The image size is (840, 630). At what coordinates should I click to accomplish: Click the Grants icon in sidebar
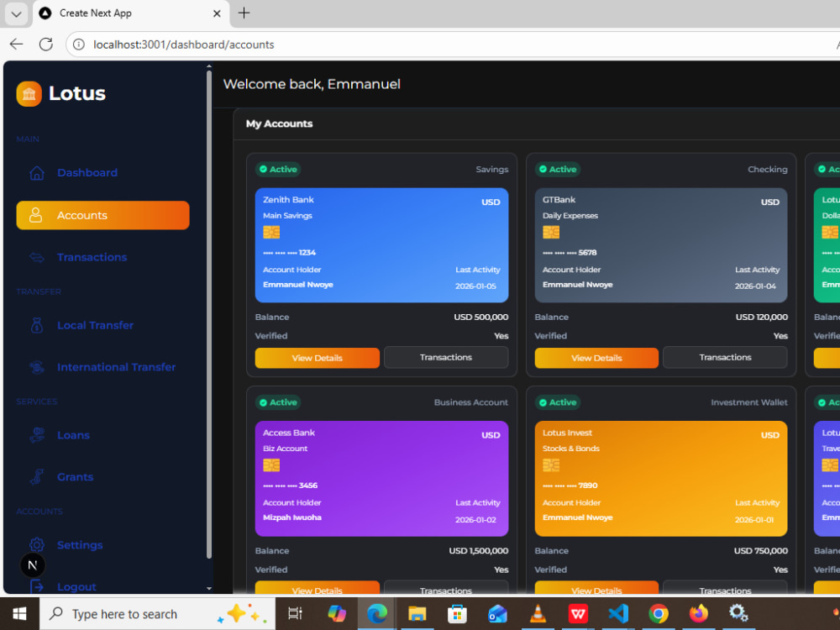coord(36,477)
